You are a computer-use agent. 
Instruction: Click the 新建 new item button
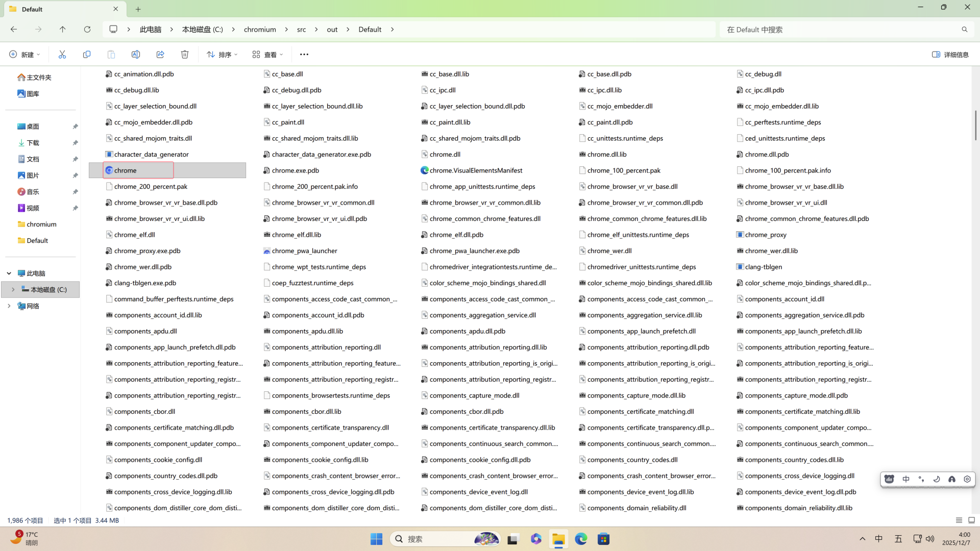pyautogui.click(x=24, y=55)
